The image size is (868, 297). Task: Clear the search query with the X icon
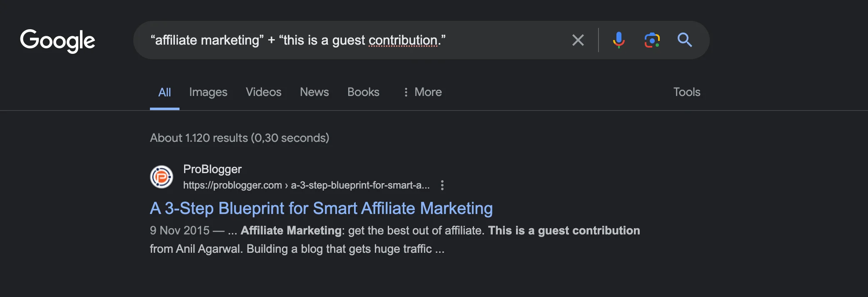578,40
